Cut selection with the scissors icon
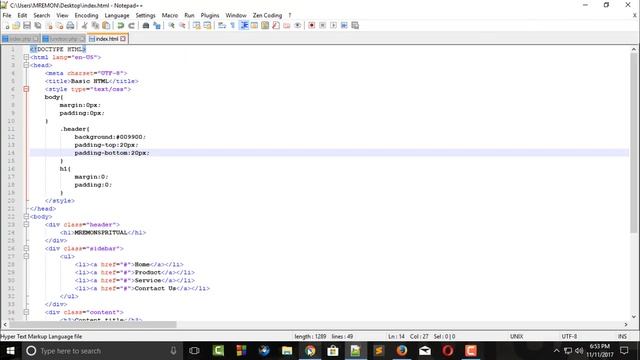 pos(84,26)
